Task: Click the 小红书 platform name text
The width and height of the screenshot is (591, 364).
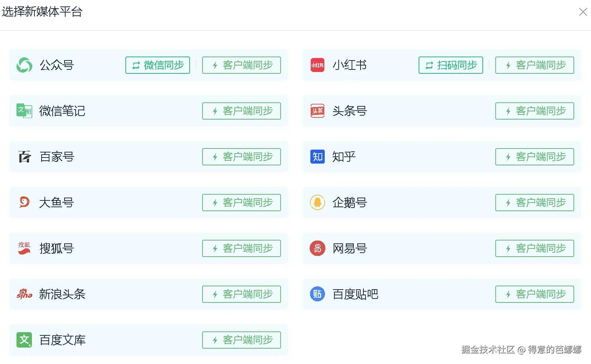Action: tap(350, 65)
